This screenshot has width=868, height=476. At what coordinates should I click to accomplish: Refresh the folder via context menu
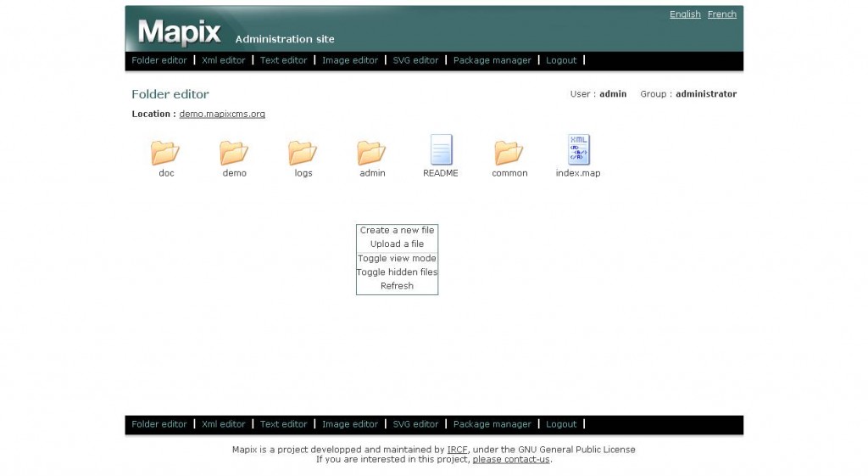click(x=397, y=286)
